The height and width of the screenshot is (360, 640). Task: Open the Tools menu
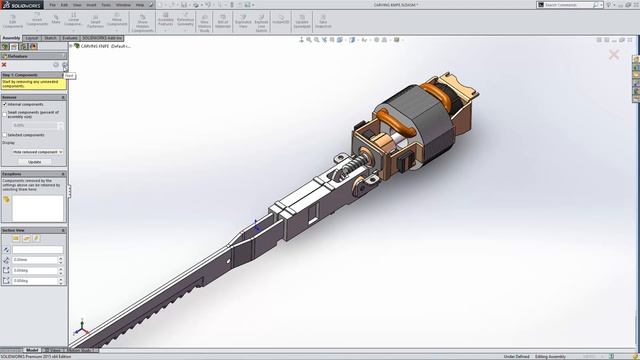click(106, 5)
